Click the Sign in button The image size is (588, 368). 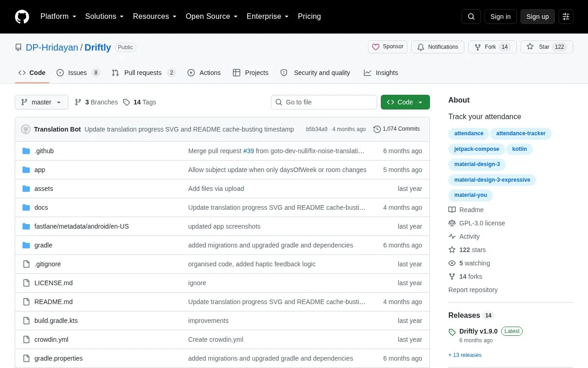(x=500, y=17)
